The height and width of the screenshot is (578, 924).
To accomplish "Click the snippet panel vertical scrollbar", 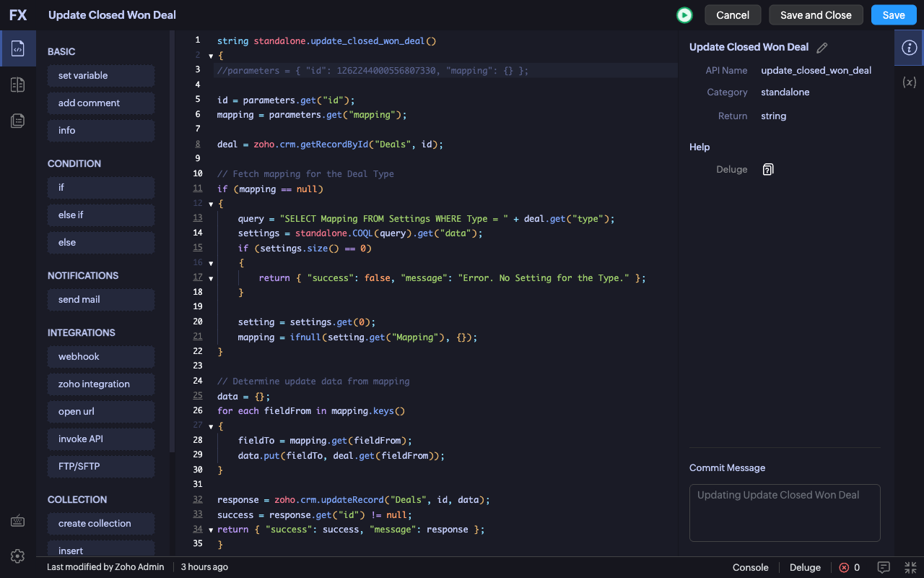I will coord(172,242).
